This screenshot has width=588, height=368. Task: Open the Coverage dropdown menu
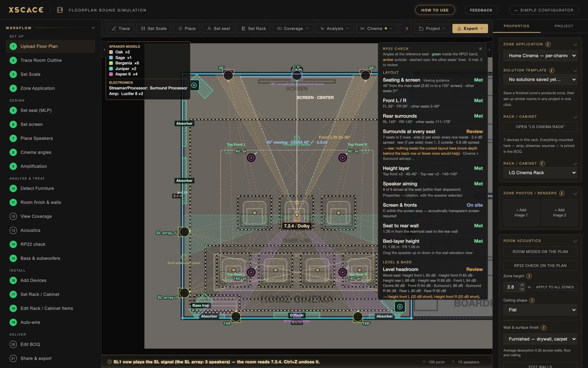click(293, 28)
